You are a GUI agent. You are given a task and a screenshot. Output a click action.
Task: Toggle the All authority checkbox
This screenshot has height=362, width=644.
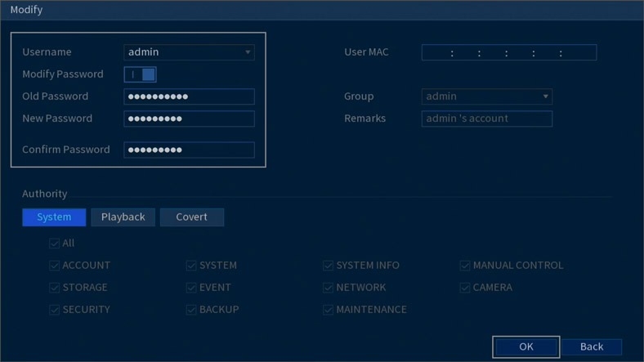pyautogui.click(x=55, y=244)
